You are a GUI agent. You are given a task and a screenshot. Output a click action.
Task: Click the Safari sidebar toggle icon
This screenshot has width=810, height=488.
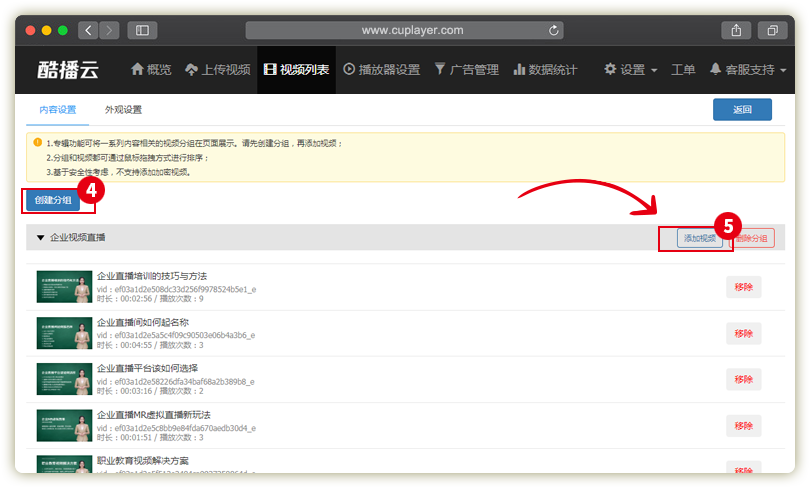141,31
